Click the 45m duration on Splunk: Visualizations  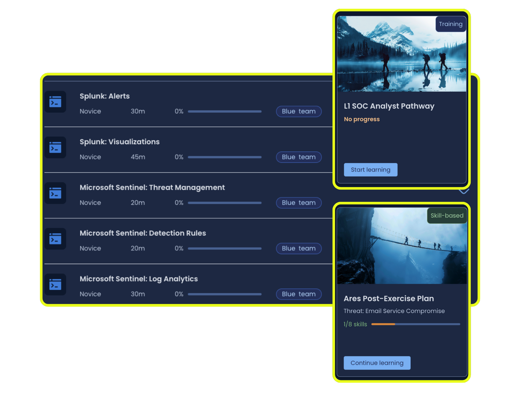click(x=138, y=157)
